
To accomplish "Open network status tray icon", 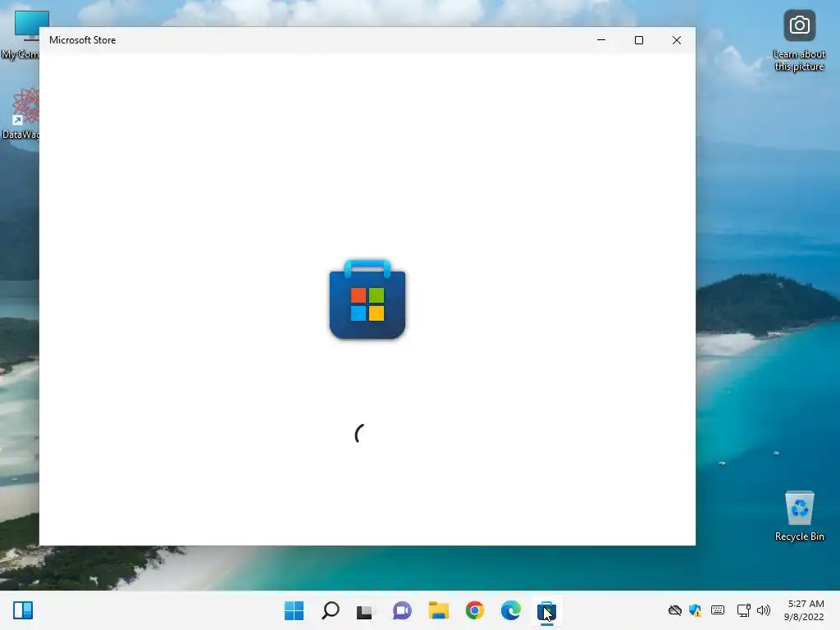I will 743,610.
